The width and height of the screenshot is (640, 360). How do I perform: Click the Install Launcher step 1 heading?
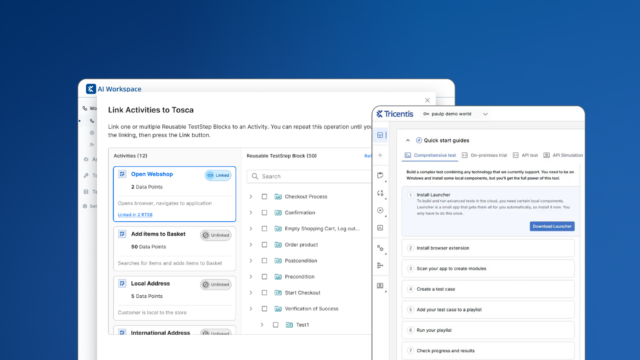(433, 195)
